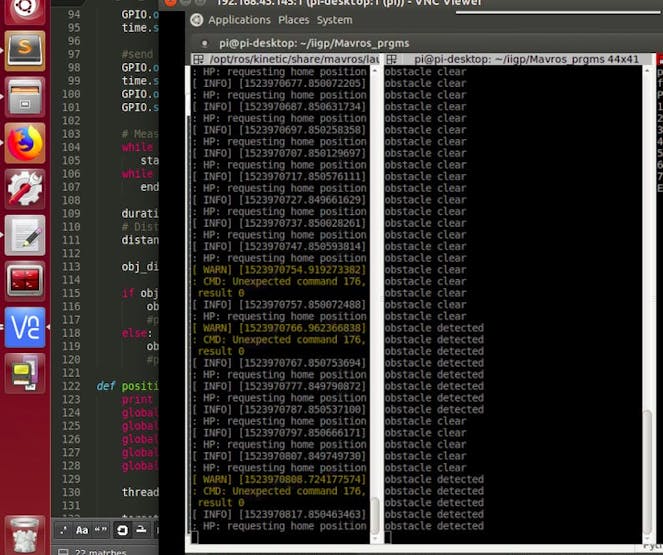The image size is (663, 555).
Task: Click line number 118 in Sublime gutter
Action: pos(71,333)
